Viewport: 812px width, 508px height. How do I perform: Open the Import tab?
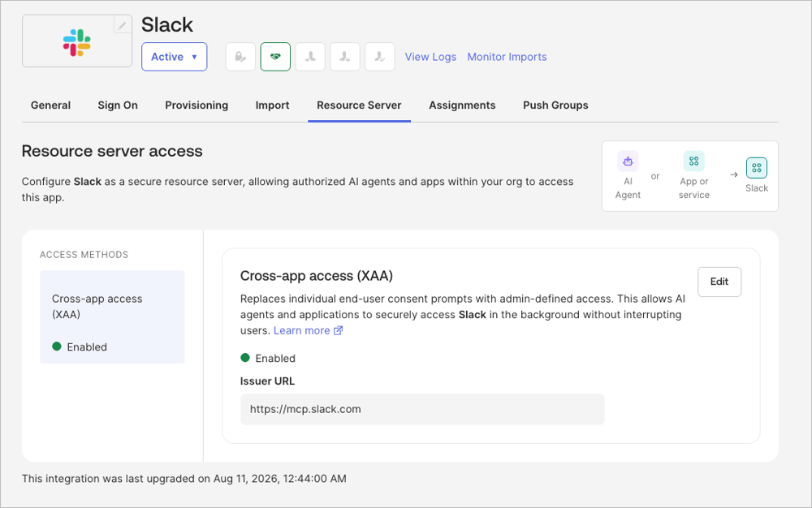pos(272,105)
